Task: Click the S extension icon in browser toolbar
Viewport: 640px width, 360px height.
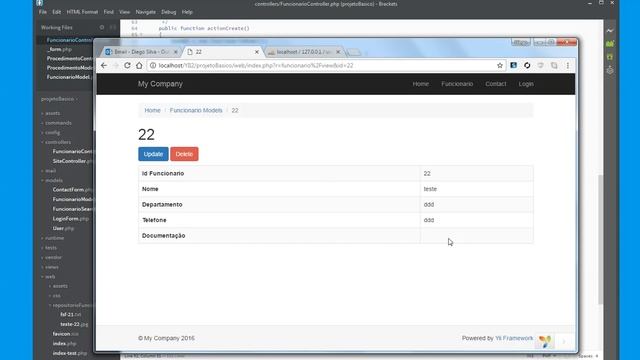Action: pos(513,65)
